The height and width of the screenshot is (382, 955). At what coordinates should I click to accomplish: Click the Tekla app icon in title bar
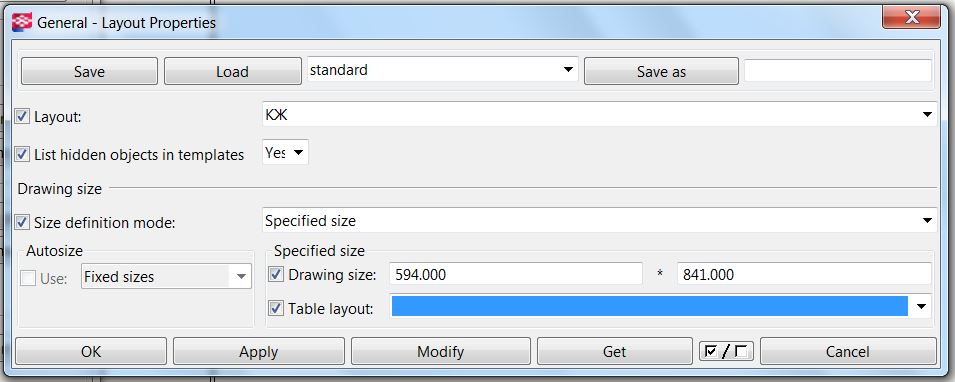[x=22, y=23]
